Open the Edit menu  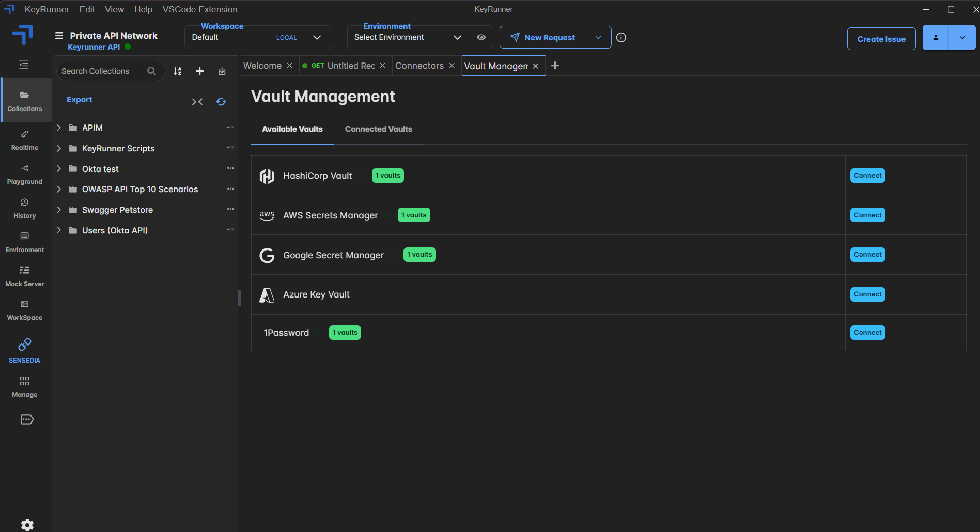[87, 9]
